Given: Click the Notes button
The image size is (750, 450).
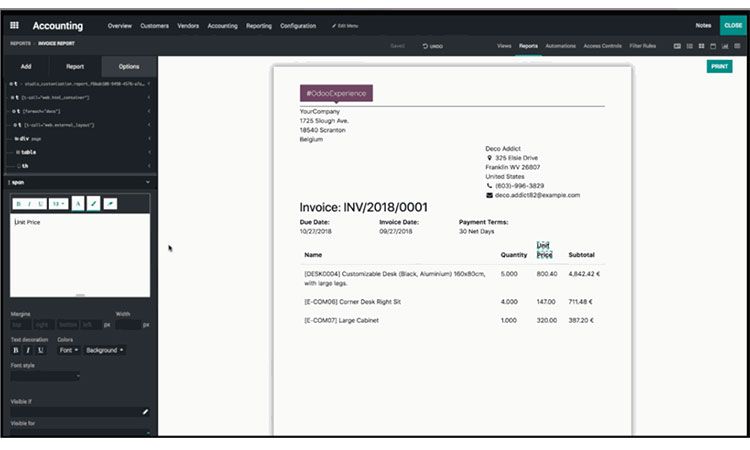Looking at the screenshot, I should [703, 25].
